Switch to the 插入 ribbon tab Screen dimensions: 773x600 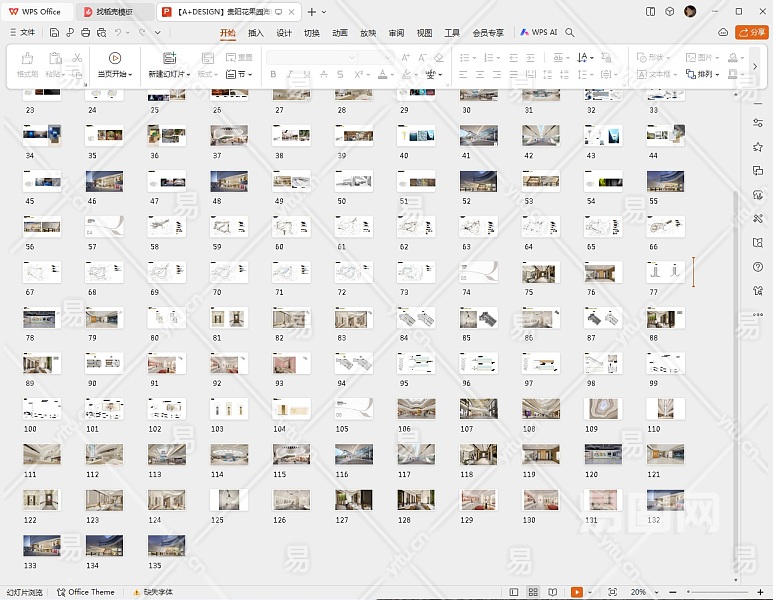(256, 32)
